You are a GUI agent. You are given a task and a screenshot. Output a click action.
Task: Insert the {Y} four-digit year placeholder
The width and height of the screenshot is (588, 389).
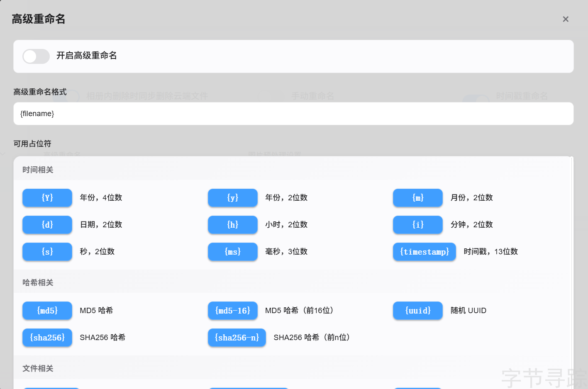[x=47, y=198]
